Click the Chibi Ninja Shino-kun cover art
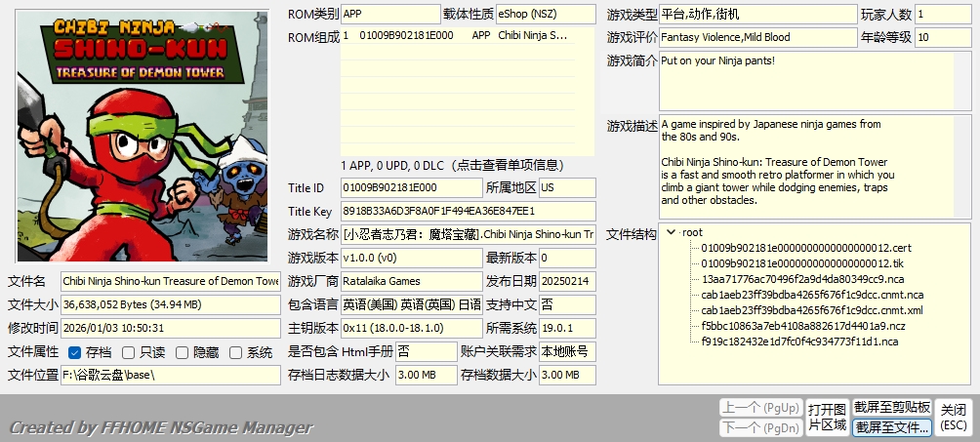The height and width of the screenshot is (442, 980). click(x=143, y=136)
